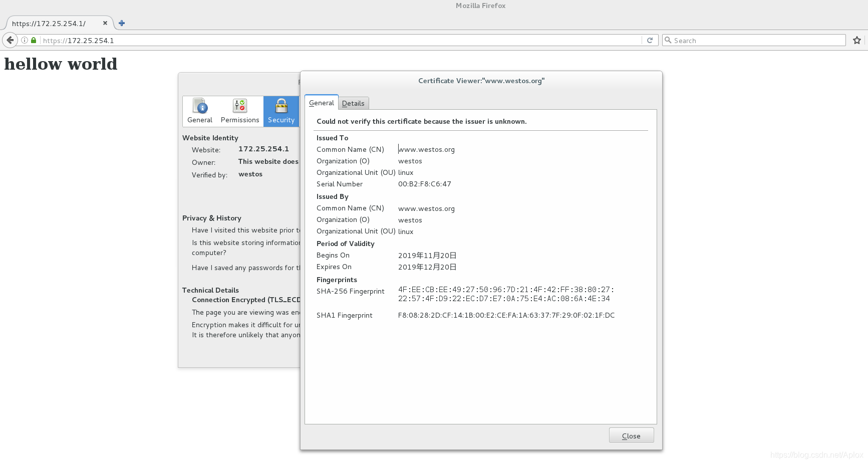Click the Issued By common name value
This screenshot has width=868, height=464.
coord(427,208)
